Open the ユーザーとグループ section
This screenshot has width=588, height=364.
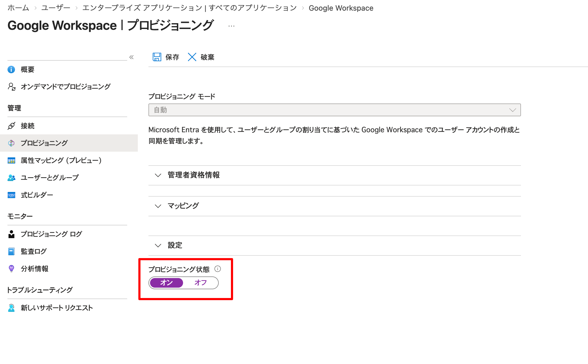pos(49,177)
